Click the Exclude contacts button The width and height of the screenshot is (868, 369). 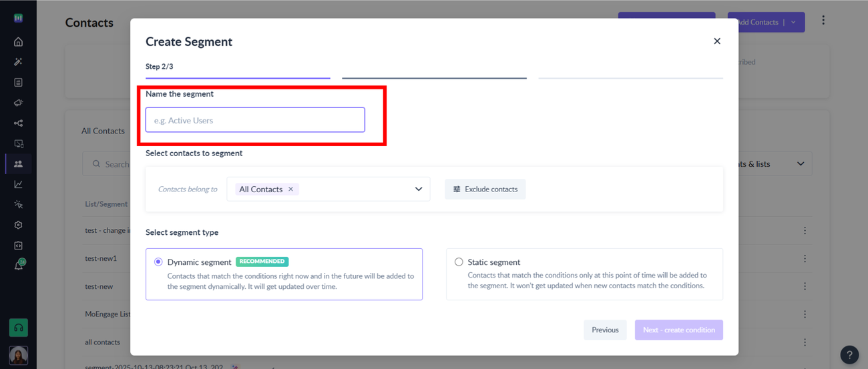tap(485, 190)
